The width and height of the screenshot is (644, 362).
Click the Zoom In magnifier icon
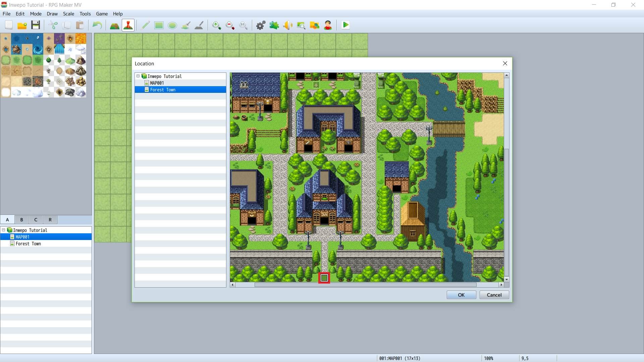(x=216, y=25)
